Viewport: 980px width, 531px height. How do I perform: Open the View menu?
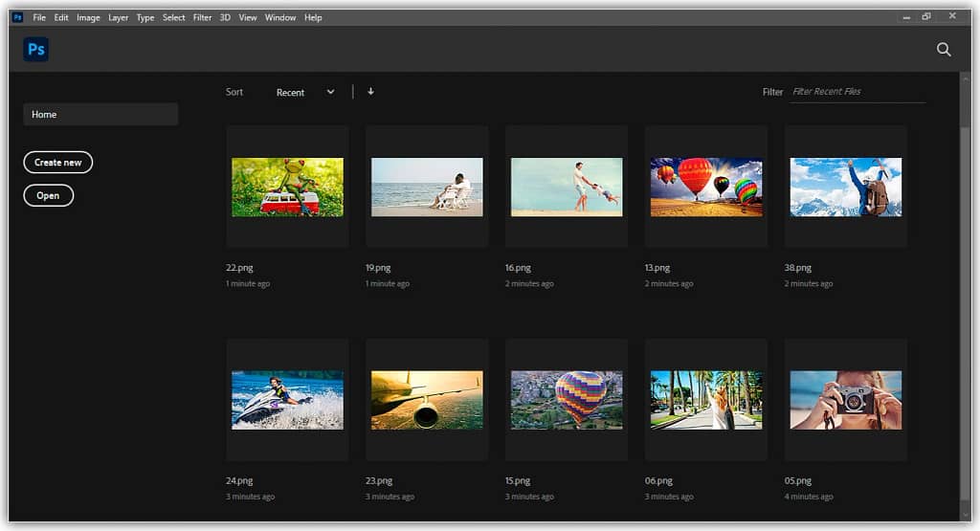[x=248, y=17]
